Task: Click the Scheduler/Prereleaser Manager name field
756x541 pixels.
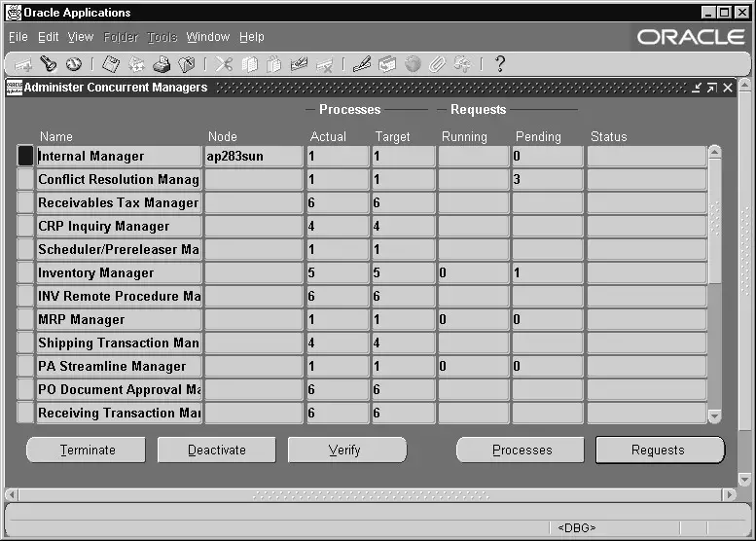Action: click(x=119, y=250)
